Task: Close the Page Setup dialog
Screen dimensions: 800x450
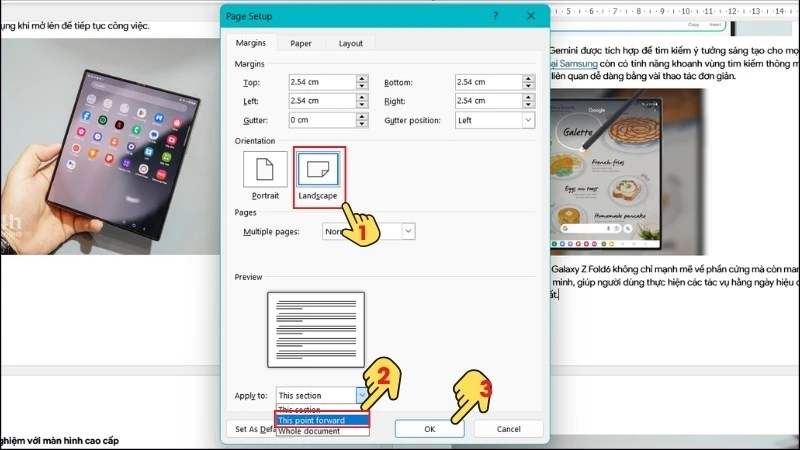Action: pos(531,16)
